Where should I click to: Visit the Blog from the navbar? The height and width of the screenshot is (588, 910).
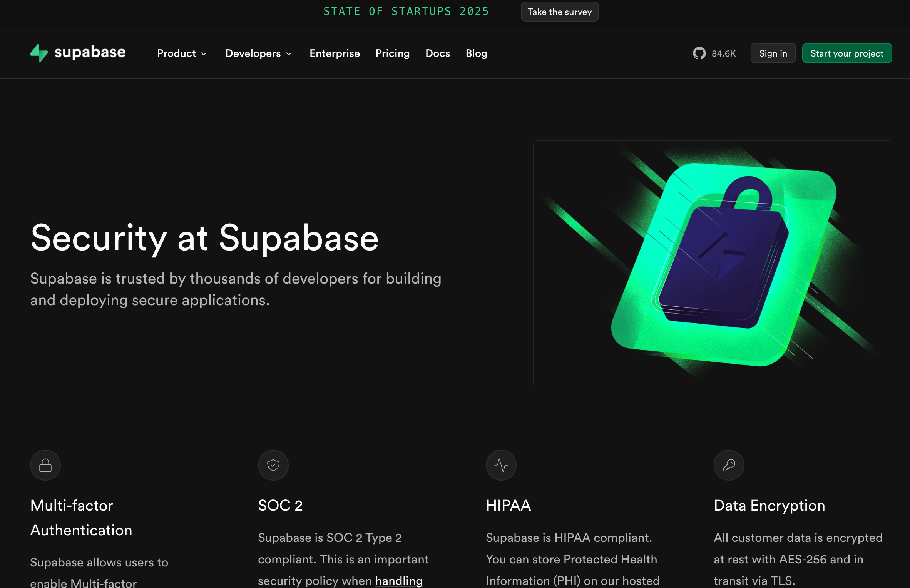(477, 53)
